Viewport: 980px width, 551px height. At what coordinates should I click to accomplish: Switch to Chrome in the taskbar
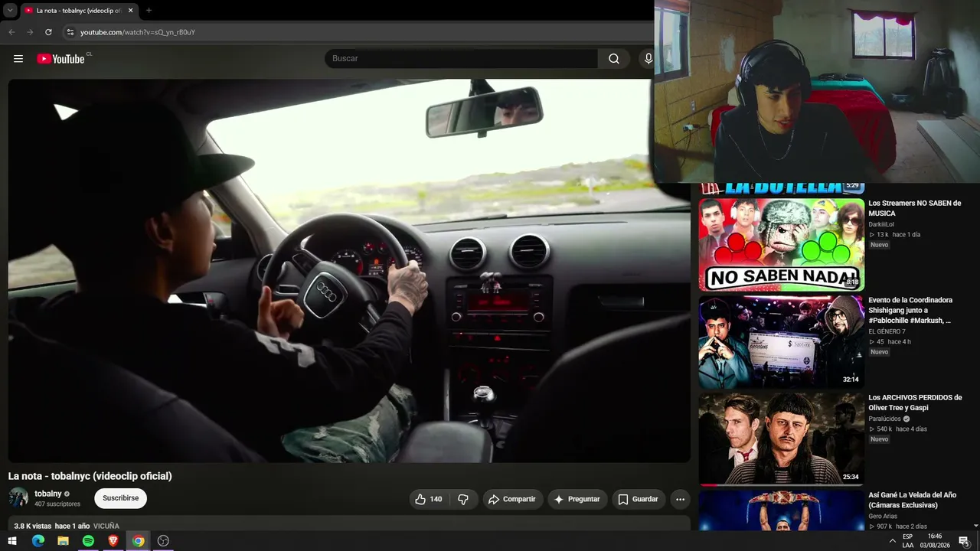coord(138,541)
